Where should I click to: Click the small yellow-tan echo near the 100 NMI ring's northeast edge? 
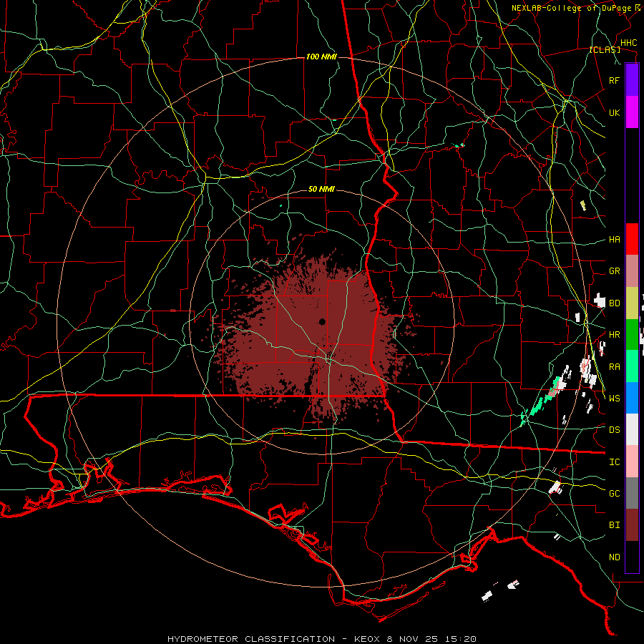582,205
